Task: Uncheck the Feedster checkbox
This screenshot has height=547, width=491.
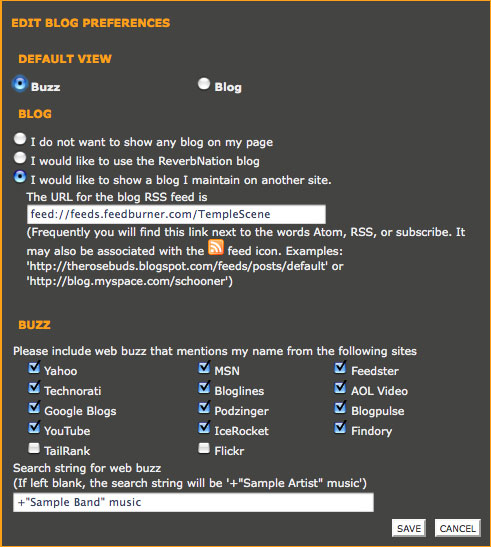Action: pos(340,367)
